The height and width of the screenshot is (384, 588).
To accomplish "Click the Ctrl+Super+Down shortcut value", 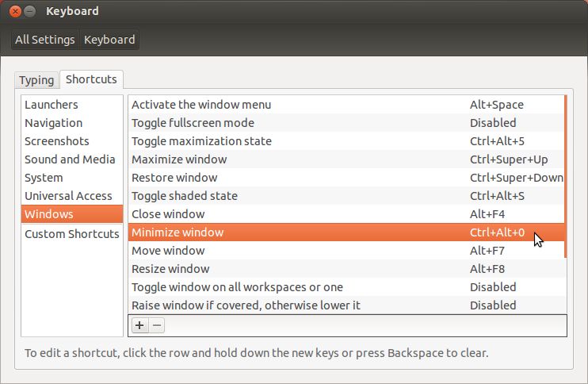I will pyautogui.click(x=517, y=178).
